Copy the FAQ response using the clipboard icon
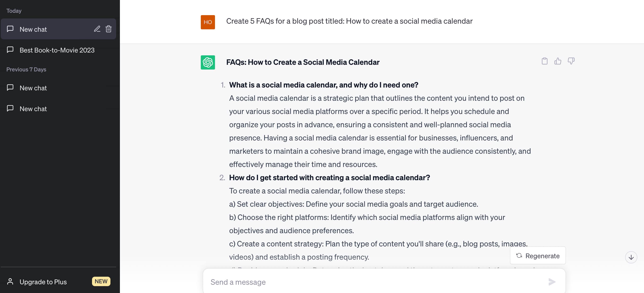644x293 pixels. [545, 61]
